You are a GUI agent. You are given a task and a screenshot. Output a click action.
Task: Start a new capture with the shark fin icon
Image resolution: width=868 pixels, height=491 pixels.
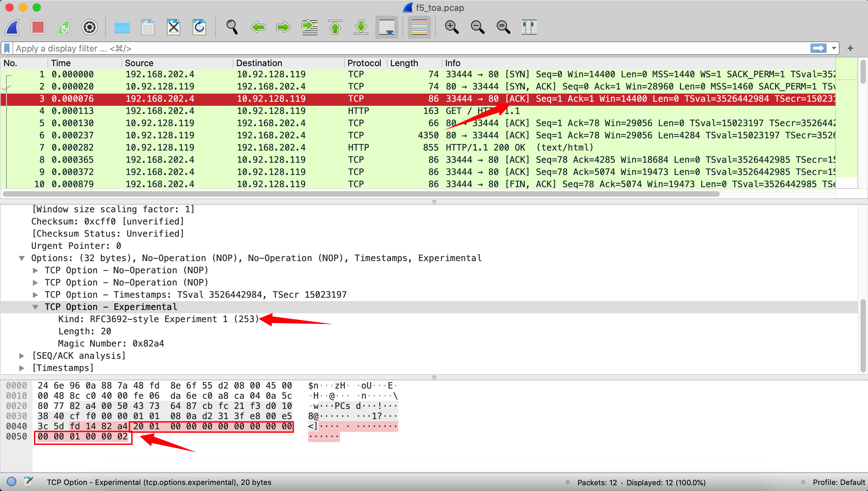coord(12,27)
